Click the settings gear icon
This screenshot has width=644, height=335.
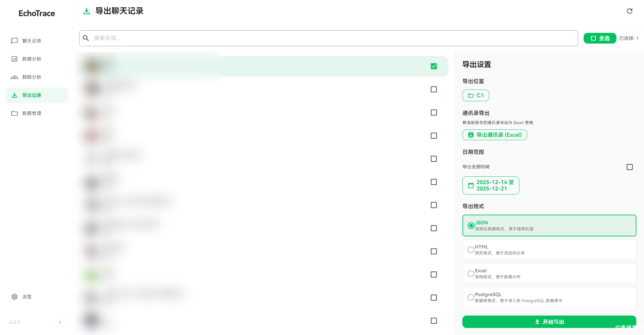pos(14,297)
